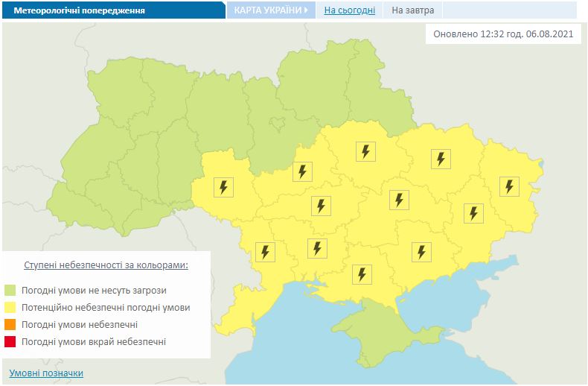Click the lightning icon in Odesa oblast

[x=264, y=252]
